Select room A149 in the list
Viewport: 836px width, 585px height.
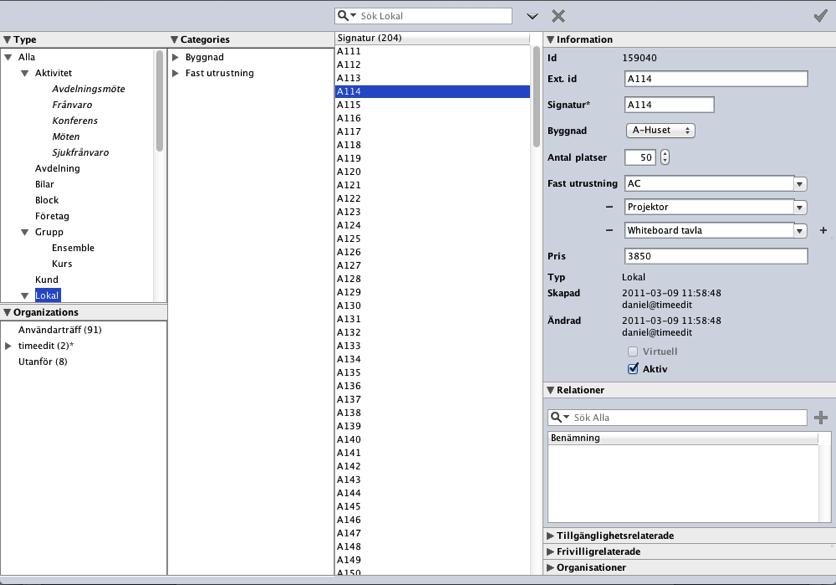click(432, 560)
